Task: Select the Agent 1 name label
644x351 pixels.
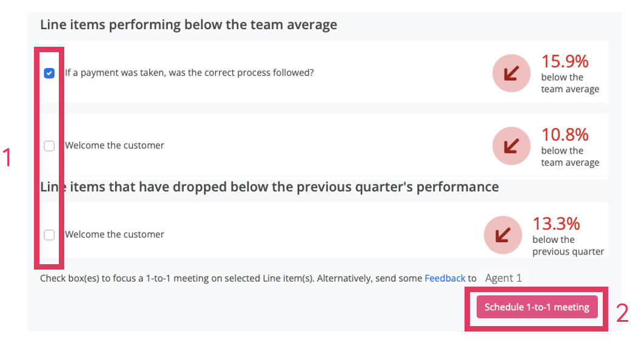Action: pyautogui.click(x=503, y=278)
